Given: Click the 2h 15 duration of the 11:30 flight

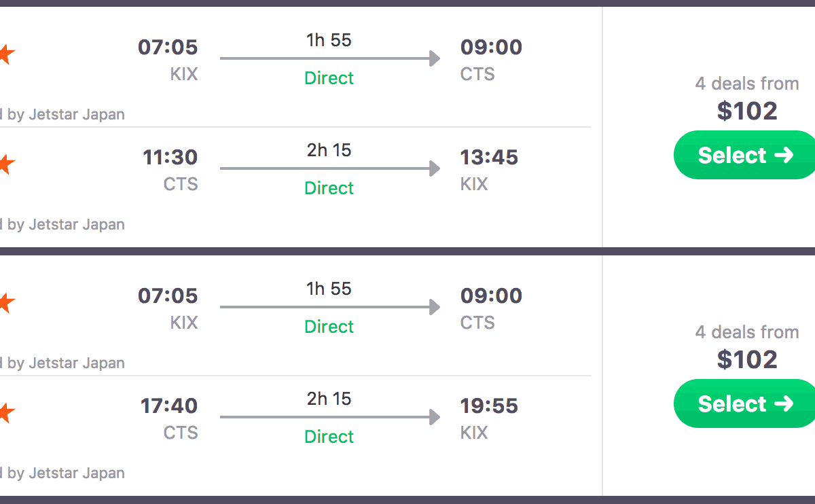Looking at the screenshot, I should pyautogui.click(x=329, y=150).
